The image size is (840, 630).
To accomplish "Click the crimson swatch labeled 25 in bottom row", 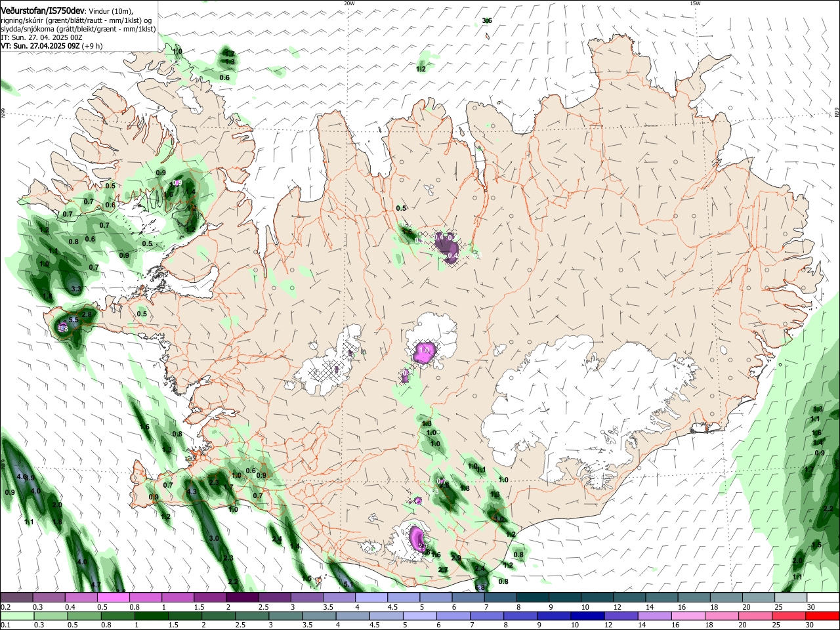I will (789, 616).
